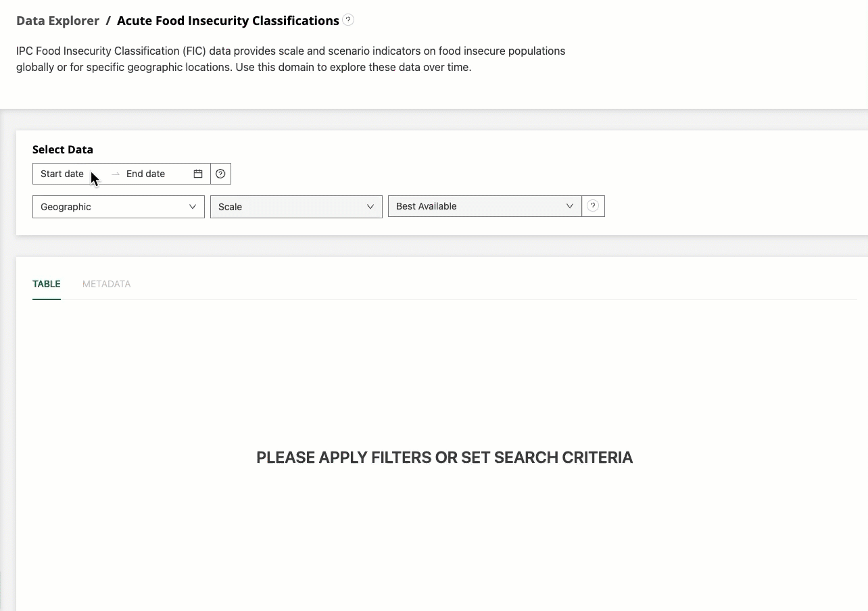Switch to the METADATA tab
The width and height of the screenshot is (868, 611).
point(106,284)
